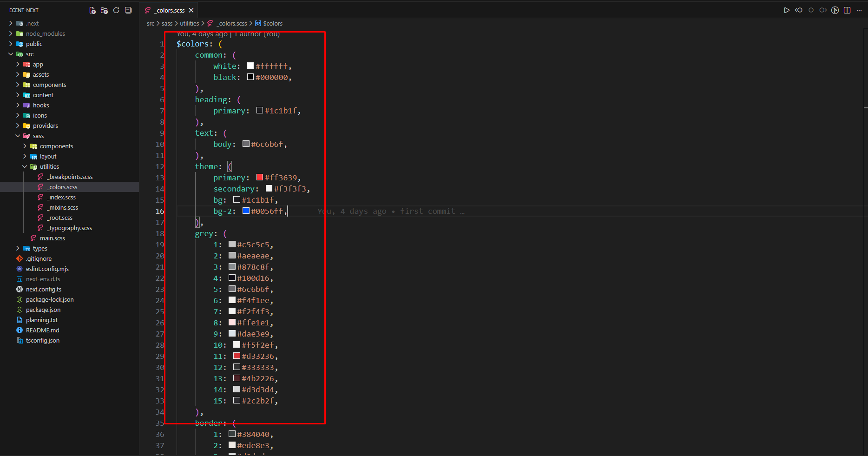
Task: Click the blue swatch beside #0056ff
Action: point(246,211)
